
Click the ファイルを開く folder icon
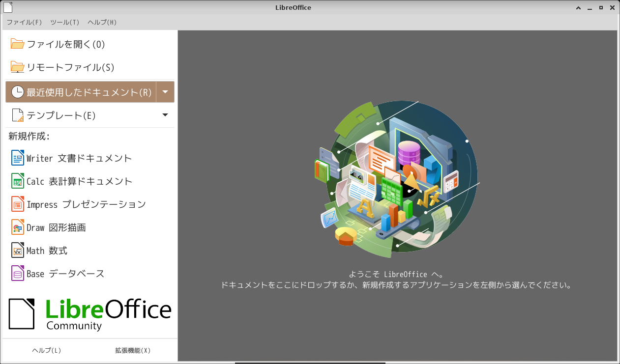point(18,44)
